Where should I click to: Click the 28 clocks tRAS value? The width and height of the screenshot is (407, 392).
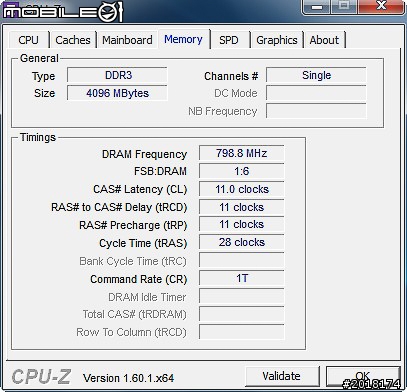242,242
